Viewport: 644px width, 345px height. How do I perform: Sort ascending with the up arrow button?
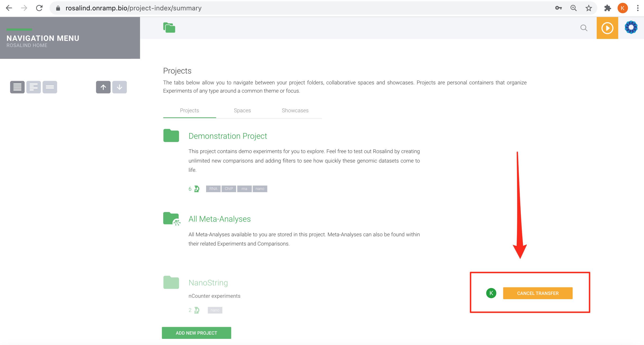coord(103,87)
